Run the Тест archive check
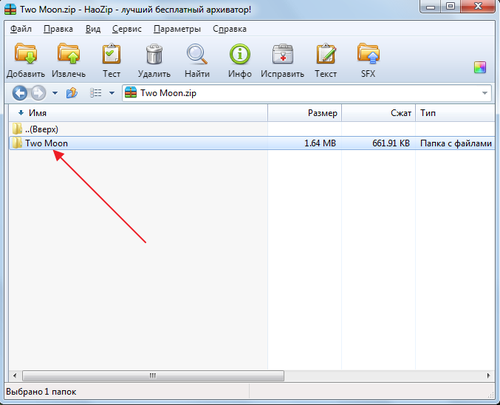Screen dimensions: 500x405 111,60
